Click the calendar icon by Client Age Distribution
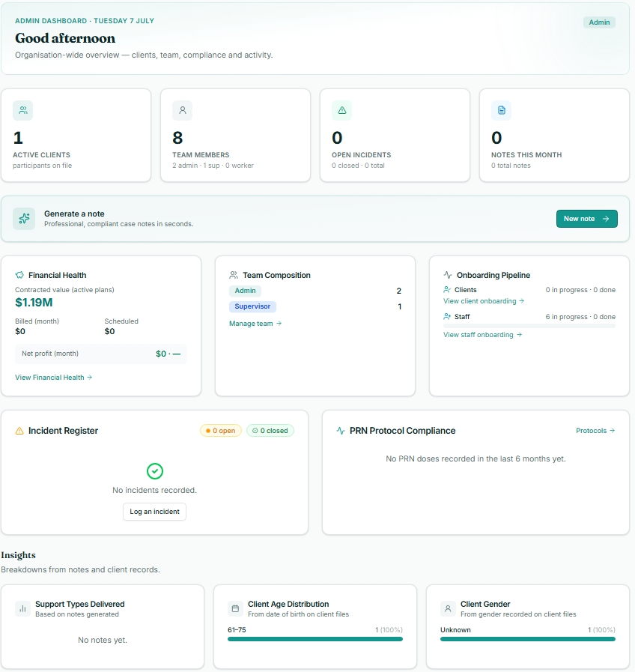Viewport: 635px width, 672px height. coord(235,608)
